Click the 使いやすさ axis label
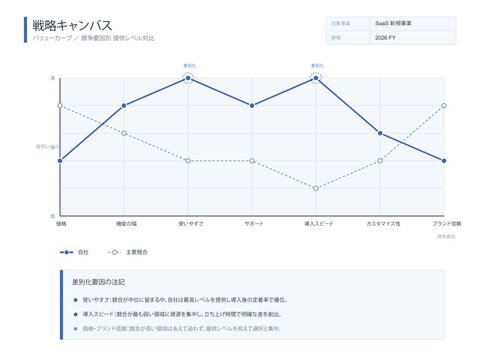Image resolution: width=480 pixels, height=360 pixels. [x=191, y=224]
